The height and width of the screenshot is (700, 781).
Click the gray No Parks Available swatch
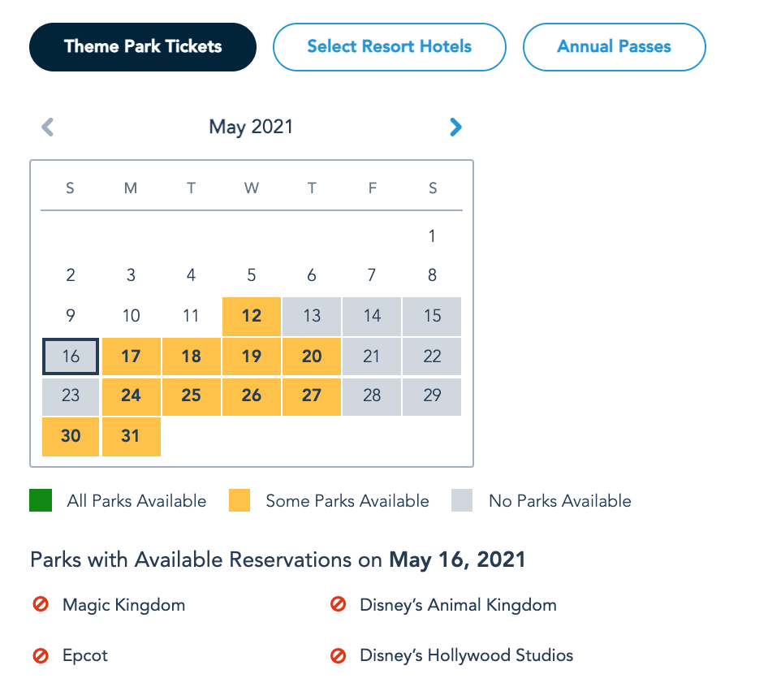point(462,500)
